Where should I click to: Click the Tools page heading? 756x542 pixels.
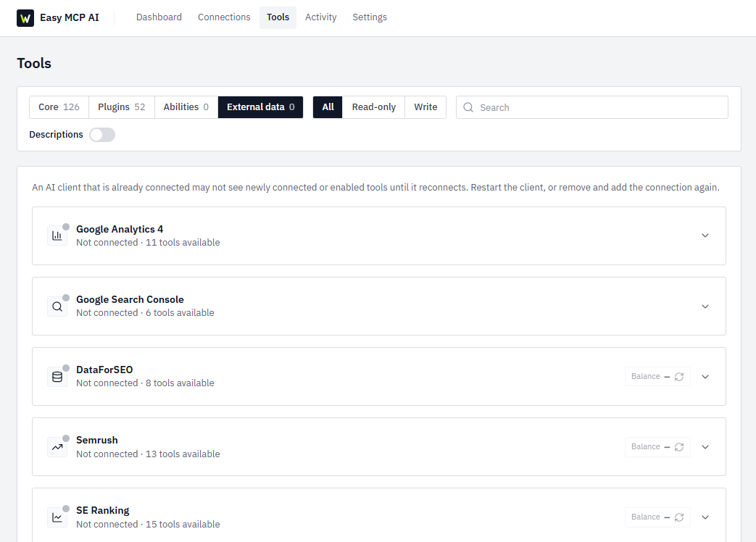34,63
